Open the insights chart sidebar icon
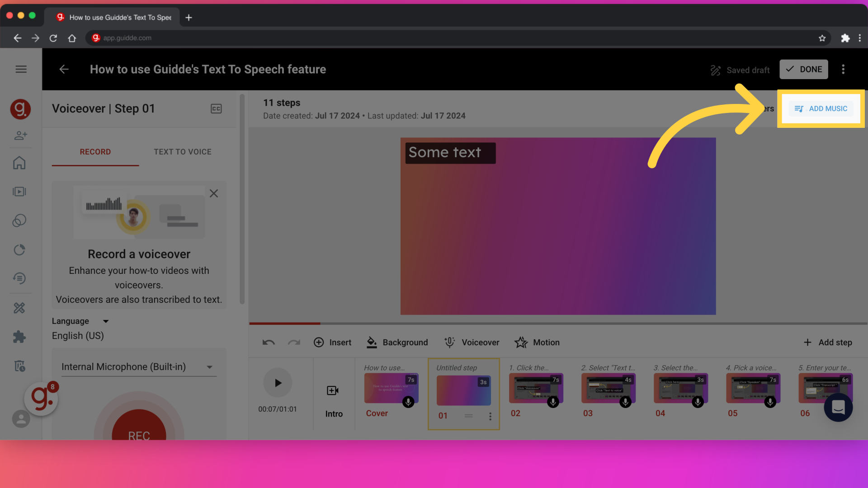The image size is (868, 488). coord(19,249)
